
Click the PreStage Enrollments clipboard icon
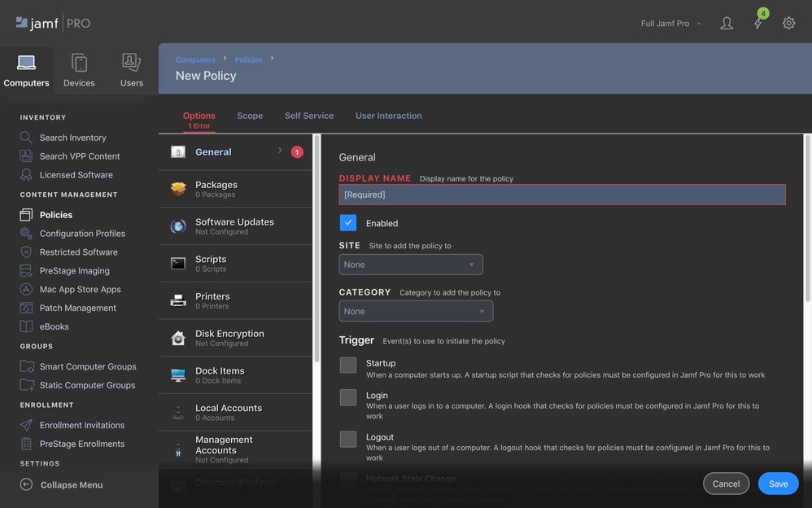26,444
